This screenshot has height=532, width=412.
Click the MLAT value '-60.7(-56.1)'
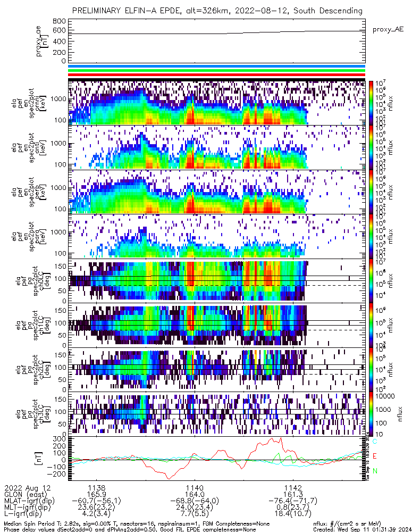click(97, 501)
